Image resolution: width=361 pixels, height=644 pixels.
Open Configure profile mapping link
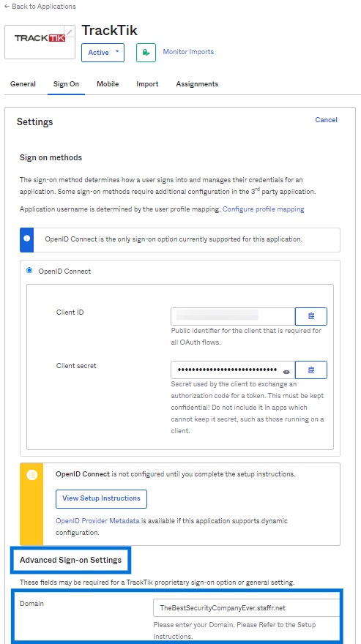click(x=263, y=209)
